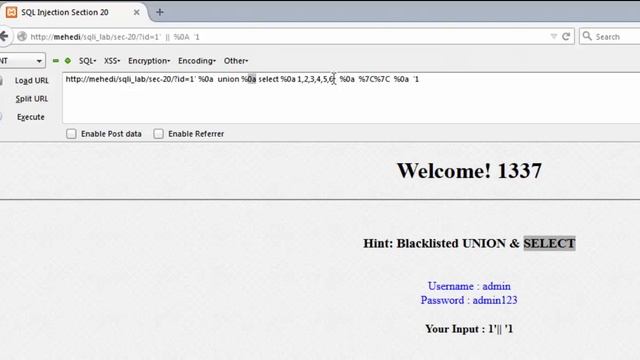Open the Encryption menu in HackBar

click(x=149, y=61)
